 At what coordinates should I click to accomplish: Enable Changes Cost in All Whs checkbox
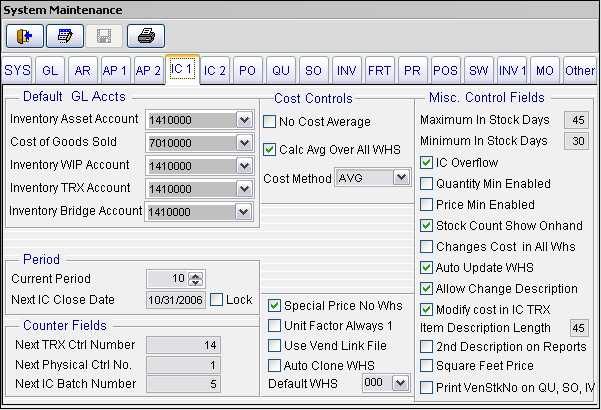(426, 247)
